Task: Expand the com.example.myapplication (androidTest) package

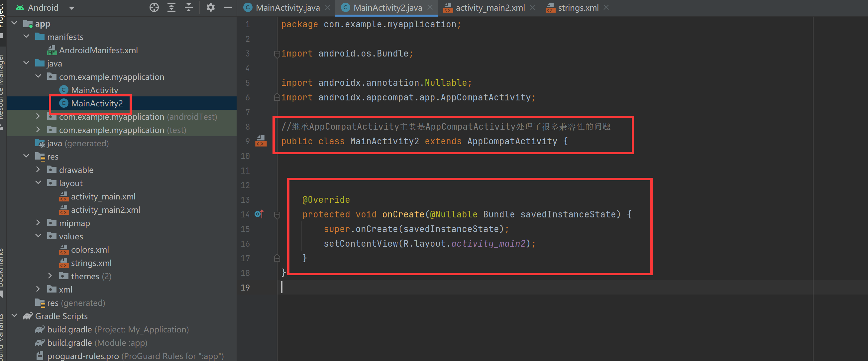Action: point(38,116)
